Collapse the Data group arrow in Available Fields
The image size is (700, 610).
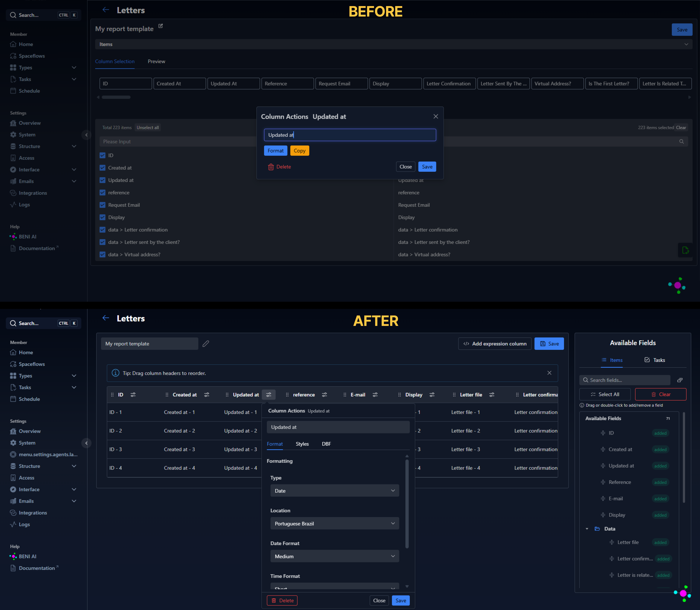(587, 529)
